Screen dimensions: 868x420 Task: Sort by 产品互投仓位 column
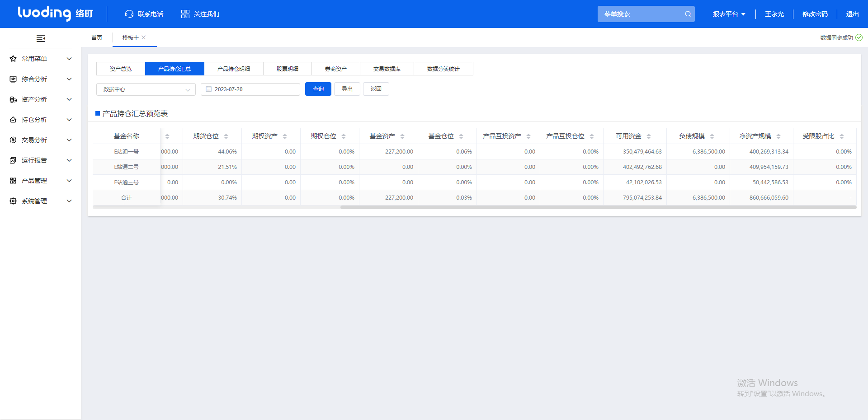click(592, 136)
